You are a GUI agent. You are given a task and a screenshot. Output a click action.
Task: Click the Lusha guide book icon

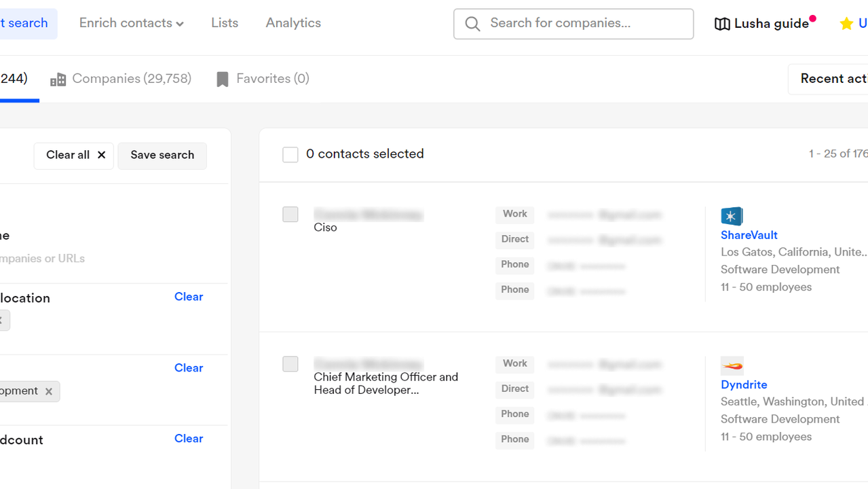(722, 24)
